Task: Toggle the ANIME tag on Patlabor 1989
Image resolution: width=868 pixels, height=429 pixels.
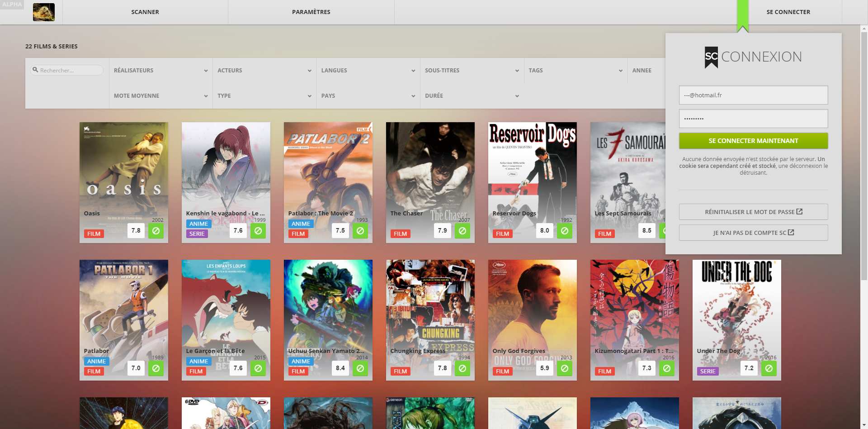Action: point(96,362)
